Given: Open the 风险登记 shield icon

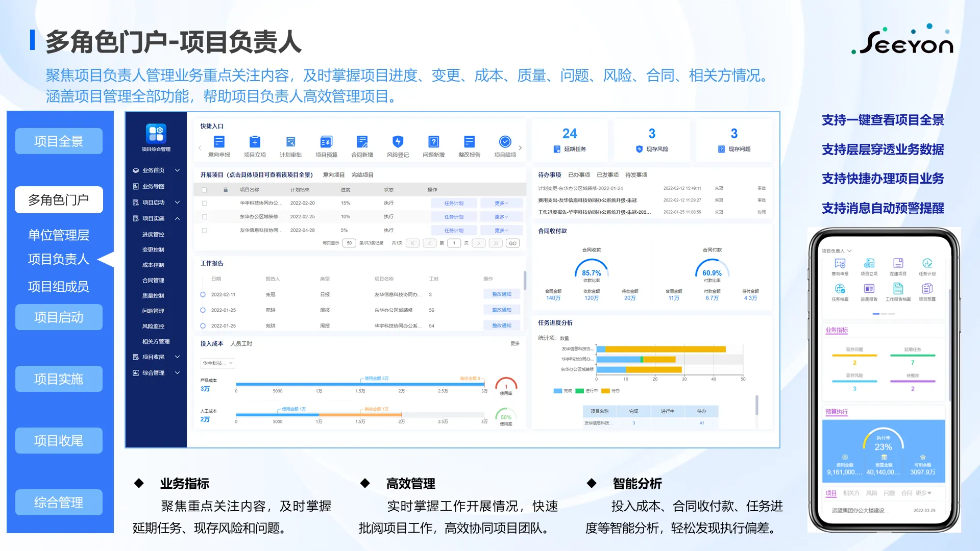Looking at the screenshot, I should click(398, 141).
